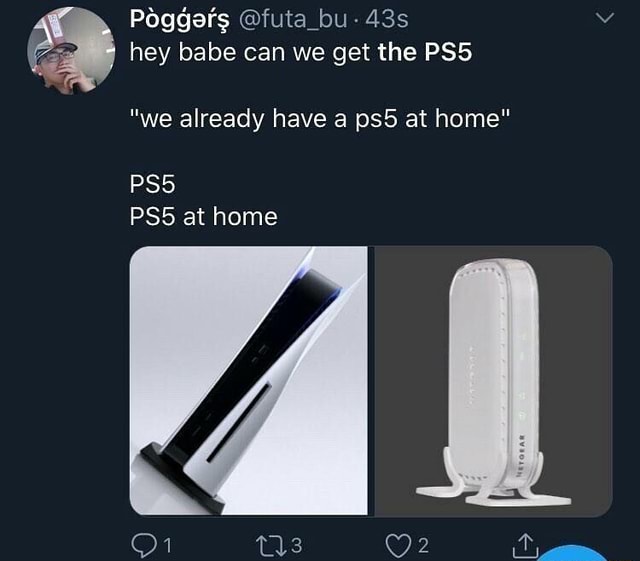This screenshot has height=561, width=640.
Task: Click the reply count number 1
Action: (x=167, y=545)
